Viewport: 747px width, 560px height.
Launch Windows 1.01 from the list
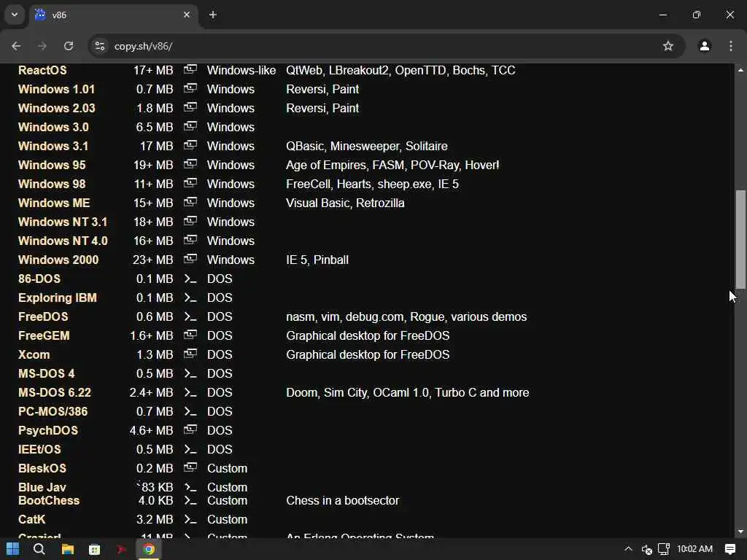pyautogui.click(x=56, y=89)
